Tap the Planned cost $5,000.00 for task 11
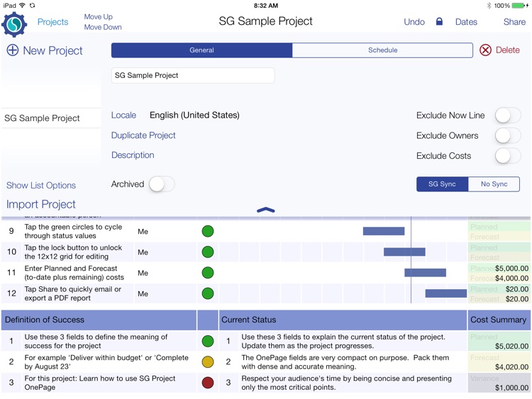This screenshot has height=399, width=532. [511, 269]
